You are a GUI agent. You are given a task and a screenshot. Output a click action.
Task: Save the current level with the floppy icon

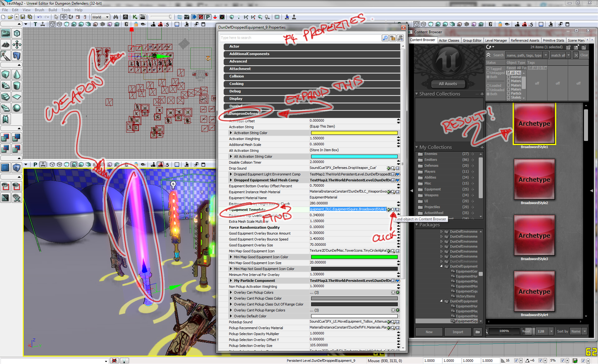(23, 17)
